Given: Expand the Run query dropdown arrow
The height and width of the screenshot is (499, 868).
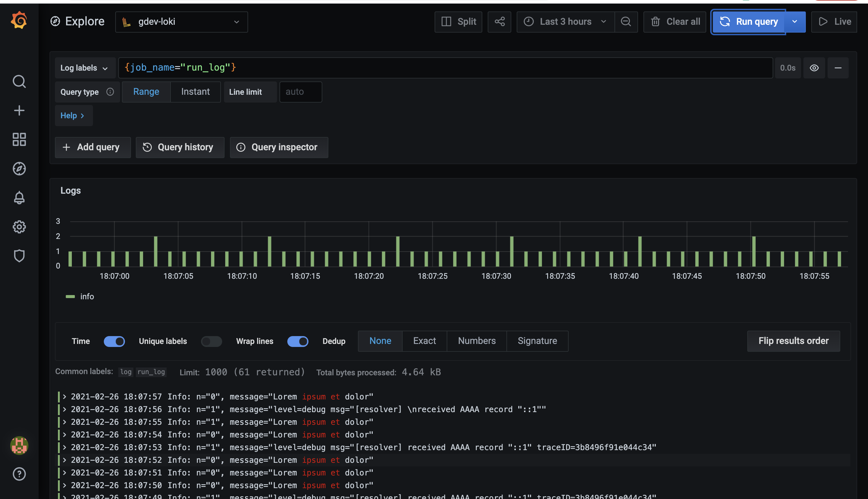Looking at the screenshot, I should (x=795, y=22).
